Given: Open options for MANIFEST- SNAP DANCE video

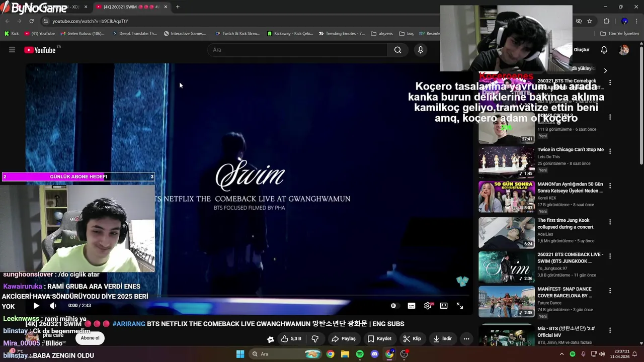Looking at the screenshot, I should 610,291.
